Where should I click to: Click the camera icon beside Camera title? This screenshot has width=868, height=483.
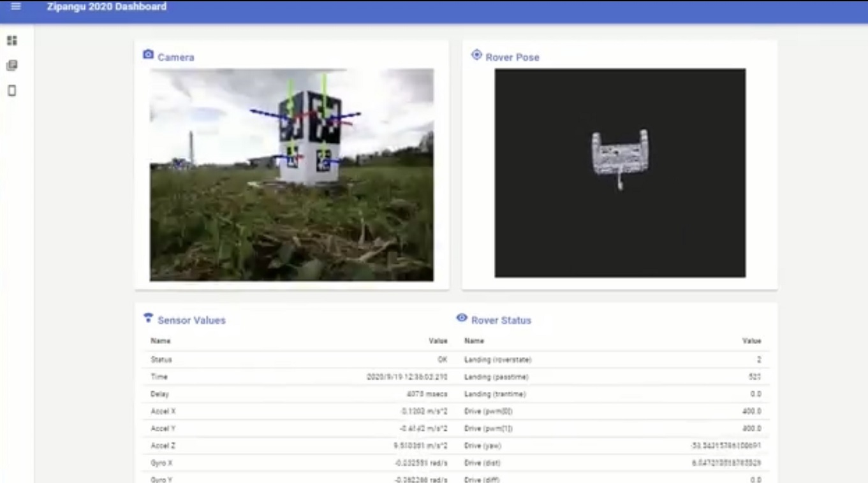tap(148, 55)
